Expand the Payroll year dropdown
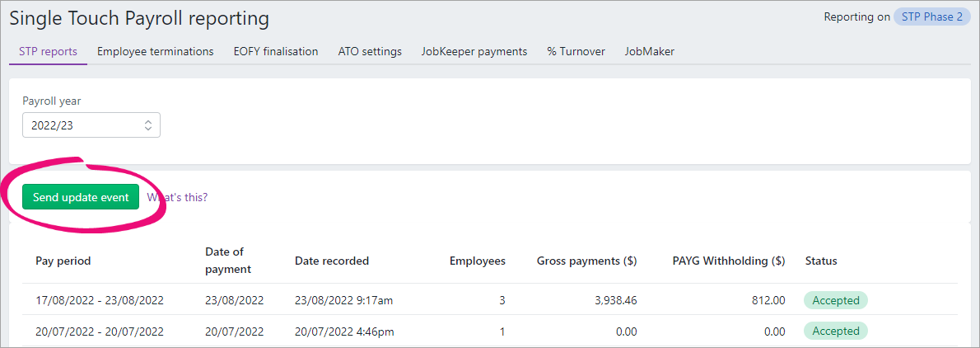The height and width of the screenshot is (348, 980). pyautogui.click(x=91, y=125)
